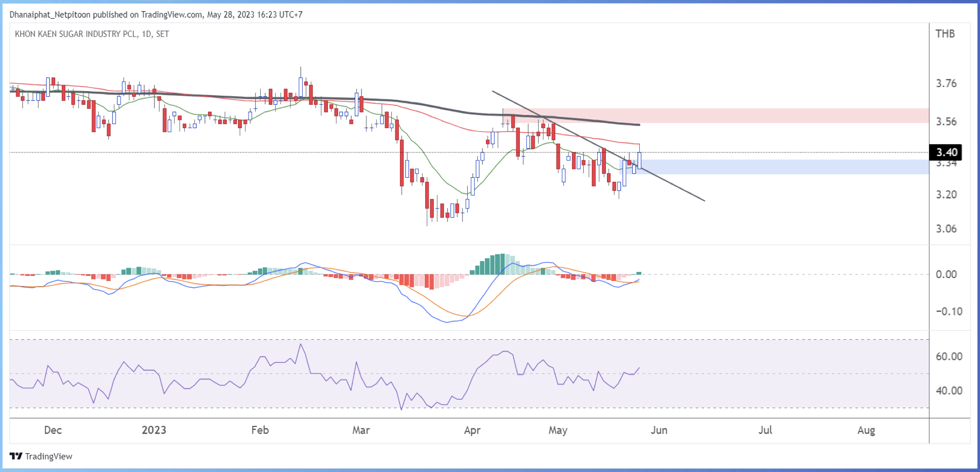Click the 2023 label on time axis

[154, 430]
